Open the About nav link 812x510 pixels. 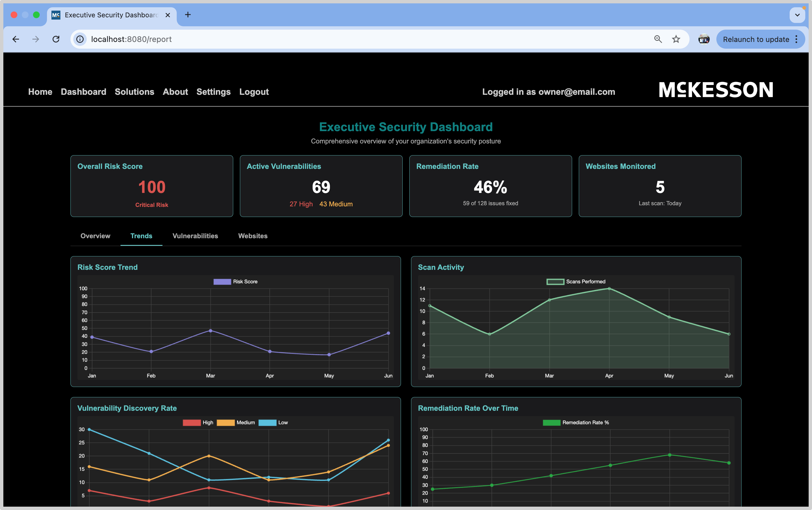click(175, 92)
